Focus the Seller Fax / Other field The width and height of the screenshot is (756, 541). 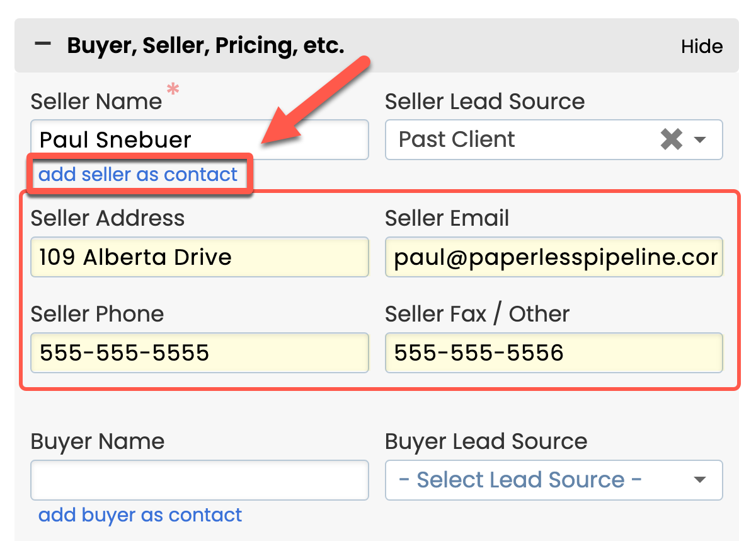[x=554, y=352]
